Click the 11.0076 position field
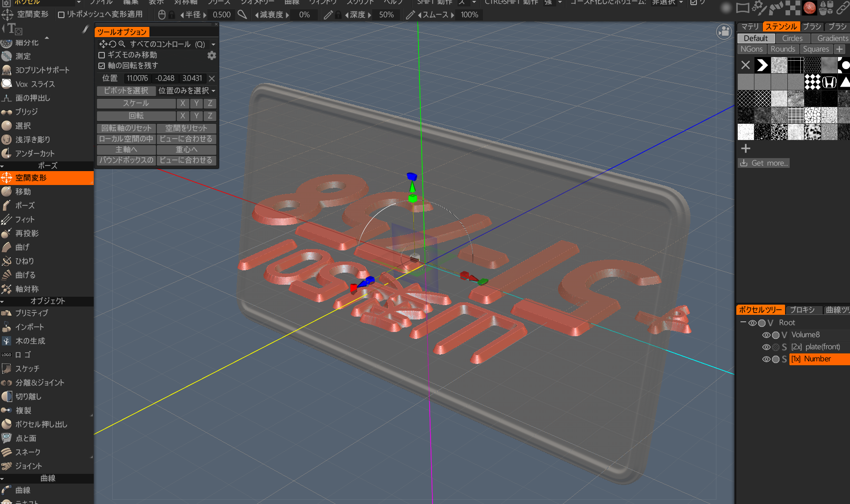This screenshot has height=504, width=850. coord(137,78)
